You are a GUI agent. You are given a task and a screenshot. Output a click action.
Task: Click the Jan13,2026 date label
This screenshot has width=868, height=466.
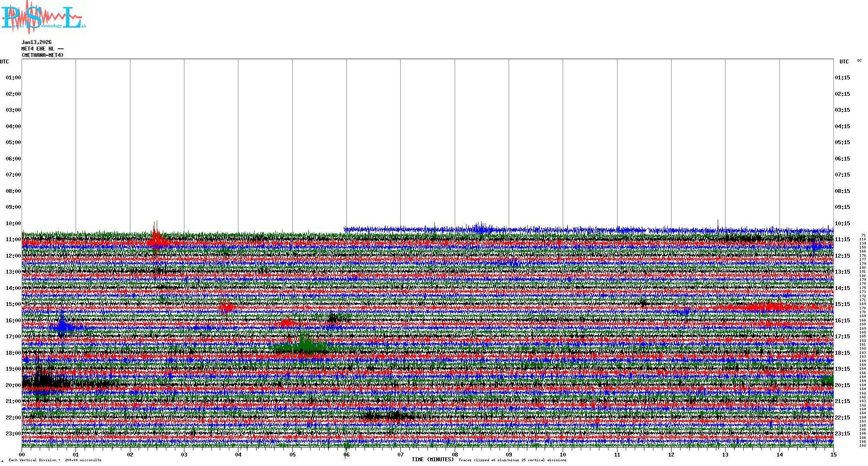[36, 42]
